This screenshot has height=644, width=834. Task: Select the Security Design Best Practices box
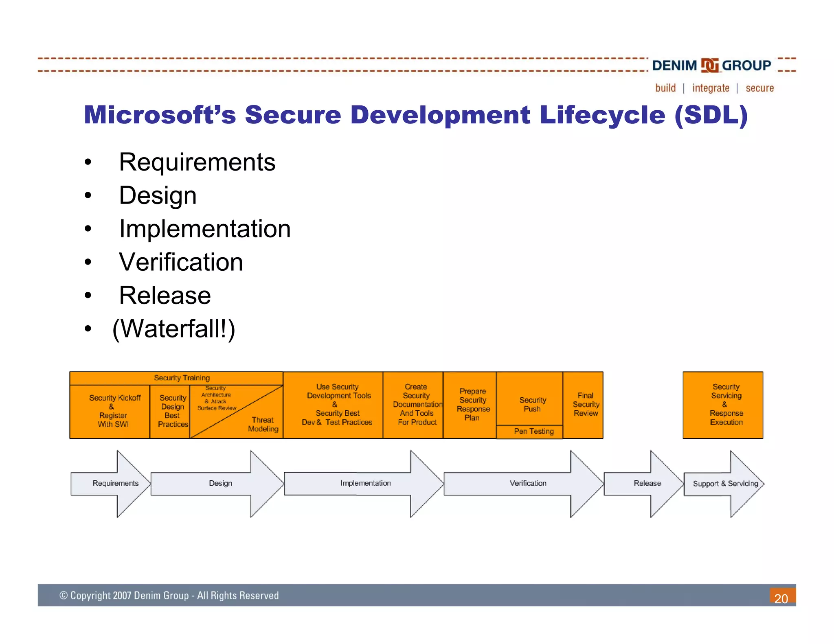point(171,411)
